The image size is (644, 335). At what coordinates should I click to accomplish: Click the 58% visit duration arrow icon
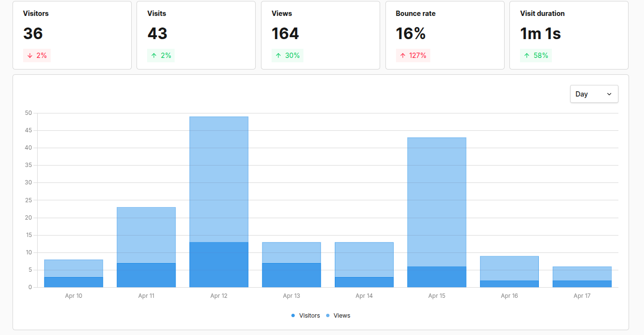coord(527,56)
